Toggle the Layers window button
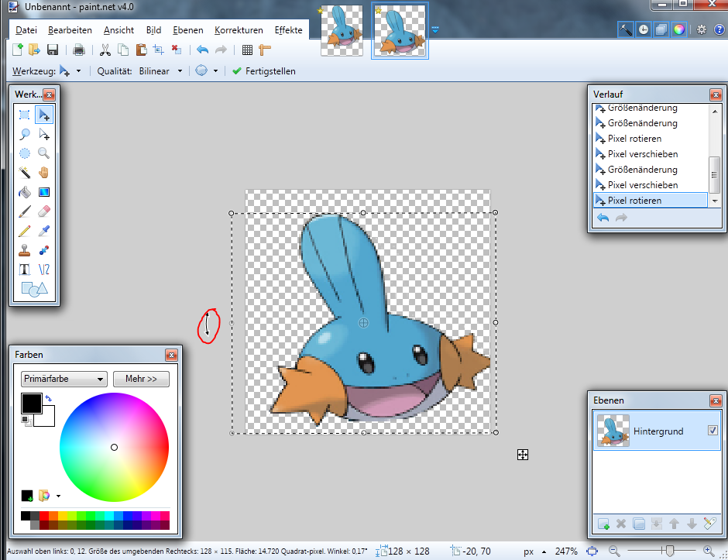The width and height of the screenshot is (728, 560). click(661, 29)
